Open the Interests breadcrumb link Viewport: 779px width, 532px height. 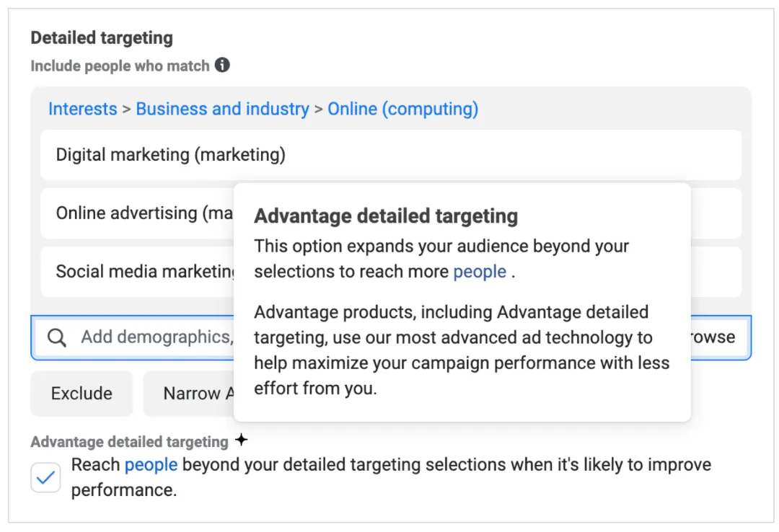(x=82, y=109)
